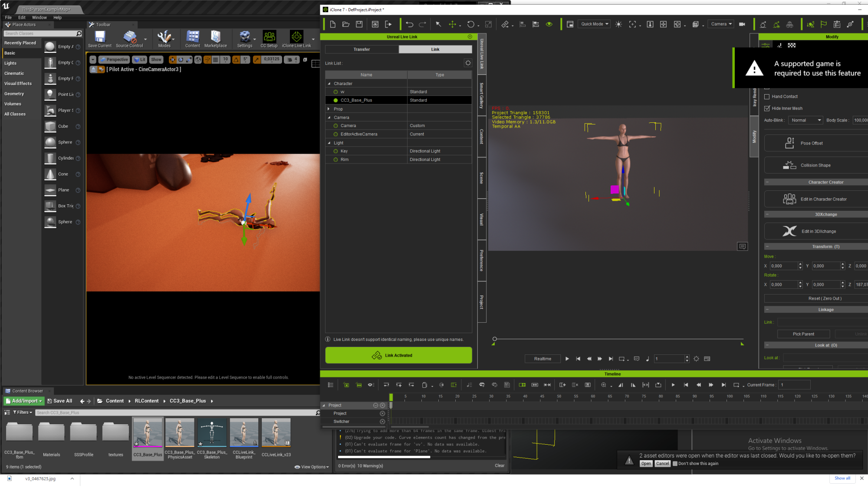Save project icon in iClone toolbar
Viewport: 868px width, 488px height.
click(x=359, y=24)
